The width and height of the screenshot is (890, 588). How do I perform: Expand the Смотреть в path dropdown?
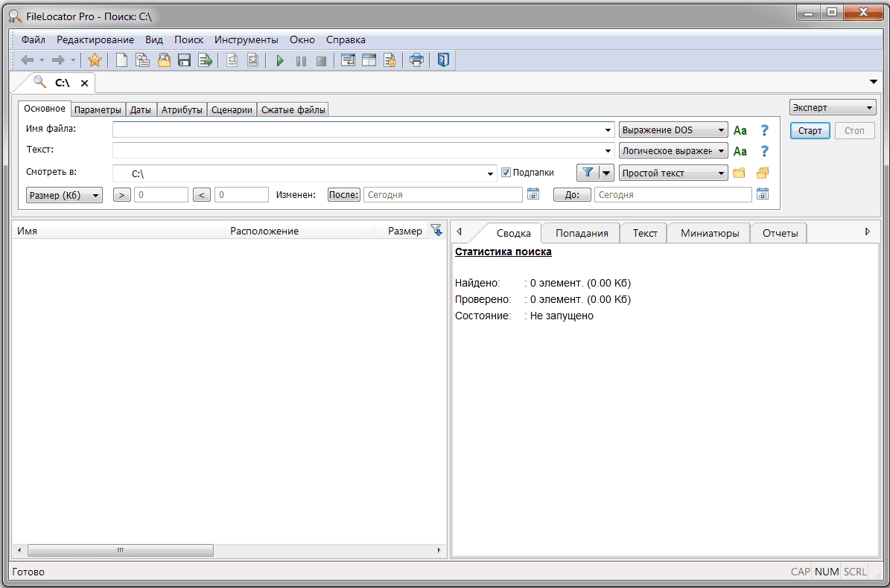pos(490,174)
